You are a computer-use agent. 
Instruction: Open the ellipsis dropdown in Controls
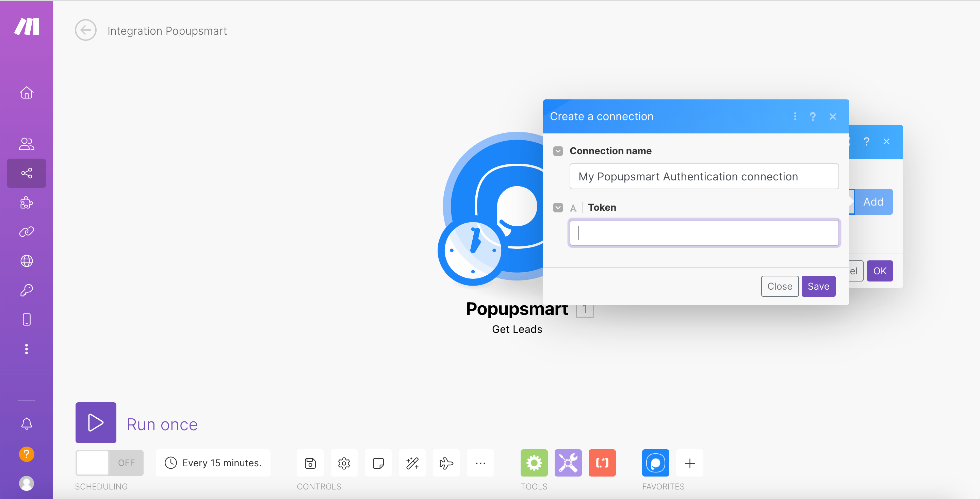[480, 463]
